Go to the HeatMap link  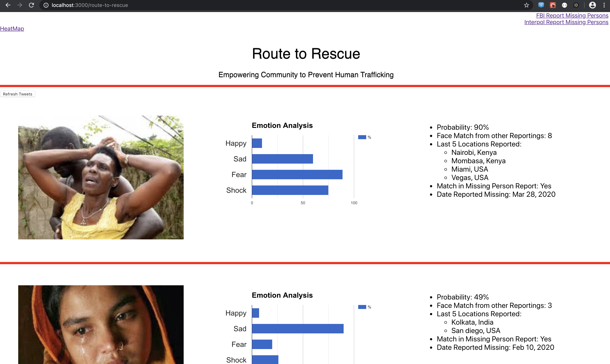pos(12,29)
